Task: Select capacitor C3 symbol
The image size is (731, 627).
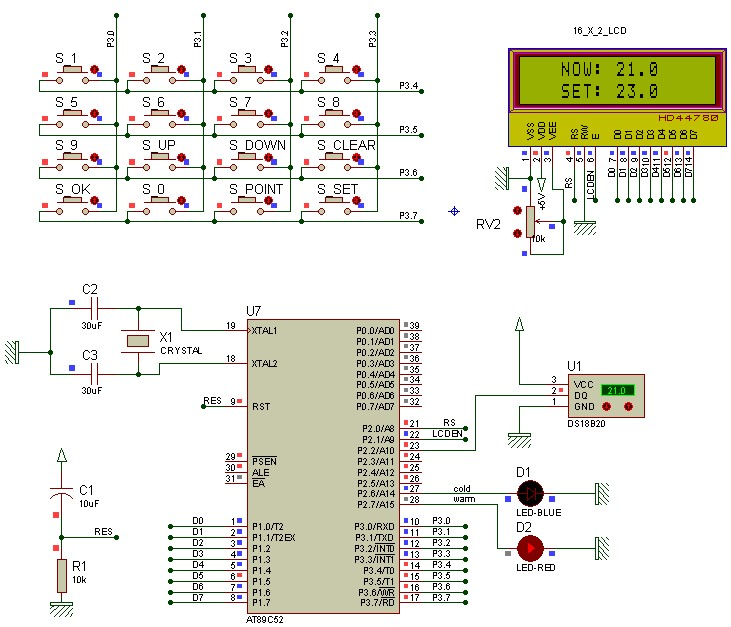Action: [x=95, y=374]
